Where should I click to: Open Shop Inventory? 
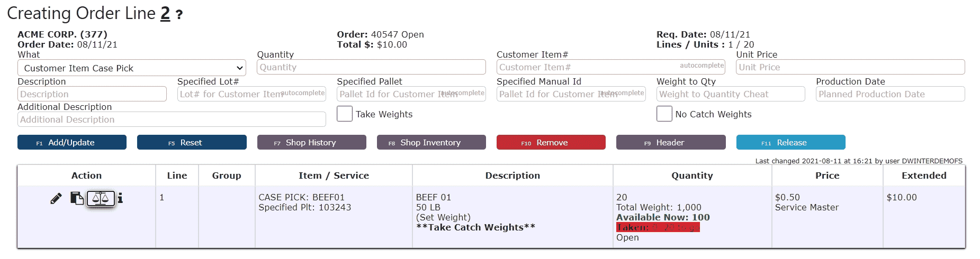click(x=431, y=142)
